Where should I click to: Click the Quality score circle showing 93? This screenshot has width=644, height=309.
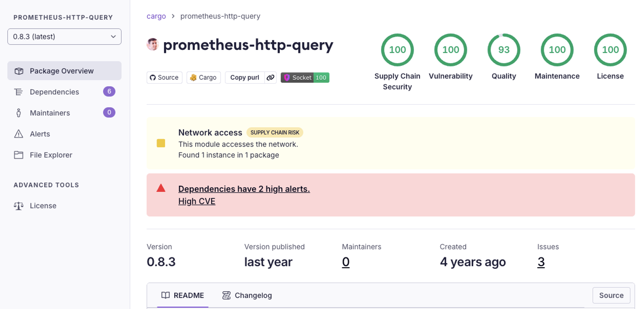504,50
